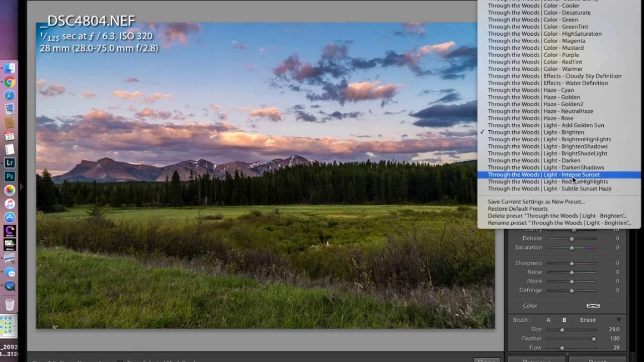This screenshot has width=644, height=362.
Task: Click the Dehaze slider handle
Action: click(x=572, y=239)
